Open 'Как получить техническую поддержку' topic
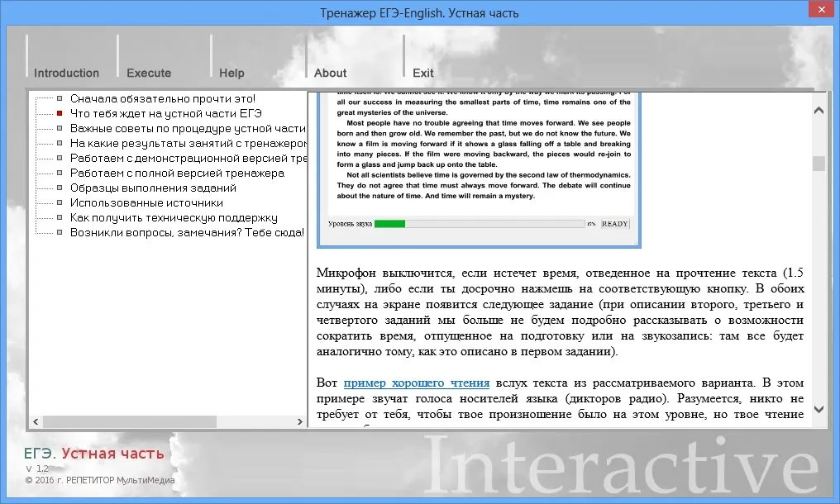This screenshot has width=840, height=504. [174, 218]
